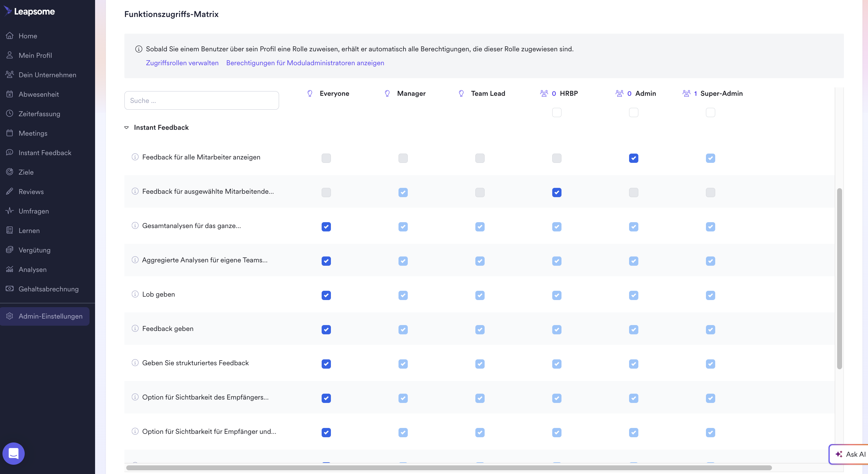
Task: Click the Abwesenheit calendar icon
Action: pos(10,94)
